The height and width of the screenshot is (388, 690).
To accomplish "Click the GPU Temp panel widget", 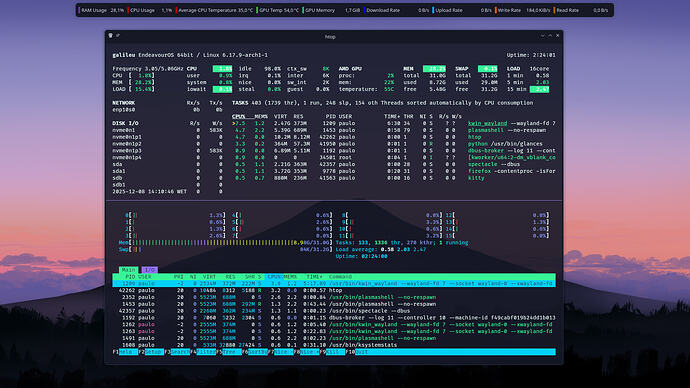I will click(x=278, y=10).
